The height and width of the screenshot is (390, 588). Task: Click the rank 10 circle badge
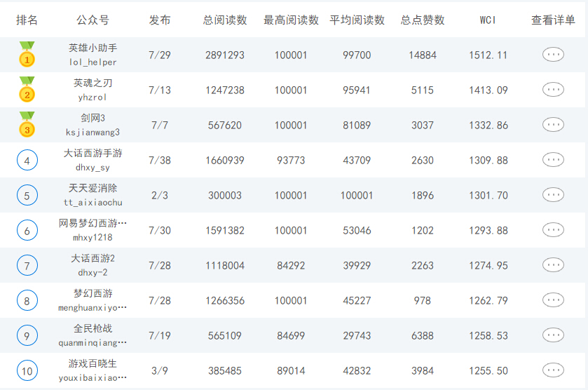pyautogui.click(x=27, y=370)
